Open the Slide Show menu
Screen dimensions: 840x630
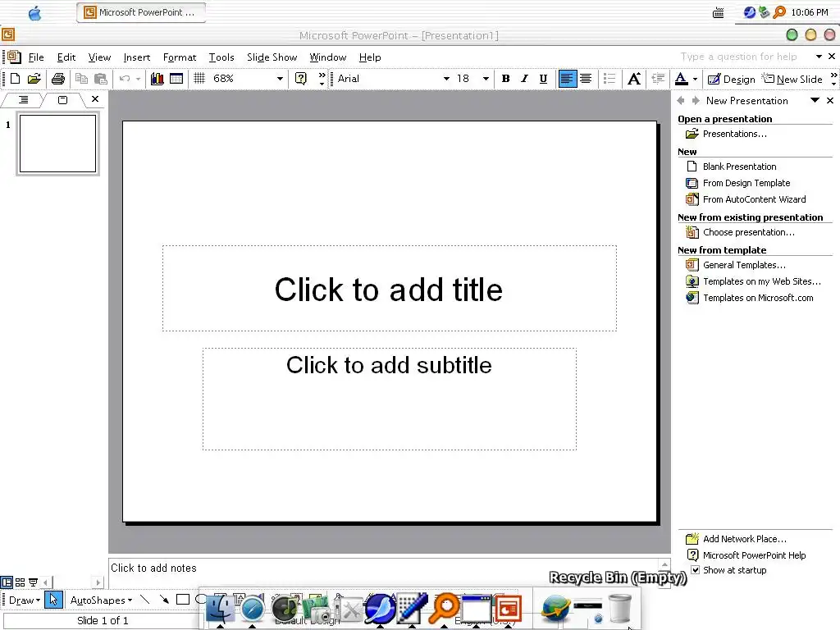pyautogui.click(x=272, y=57)
